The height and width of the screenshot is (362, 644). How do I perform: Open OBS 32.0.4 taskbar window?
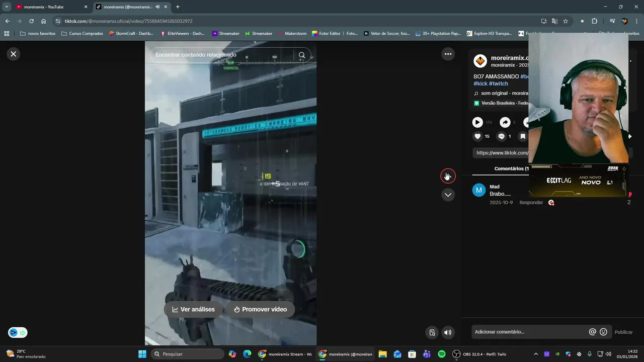point(479,354)
